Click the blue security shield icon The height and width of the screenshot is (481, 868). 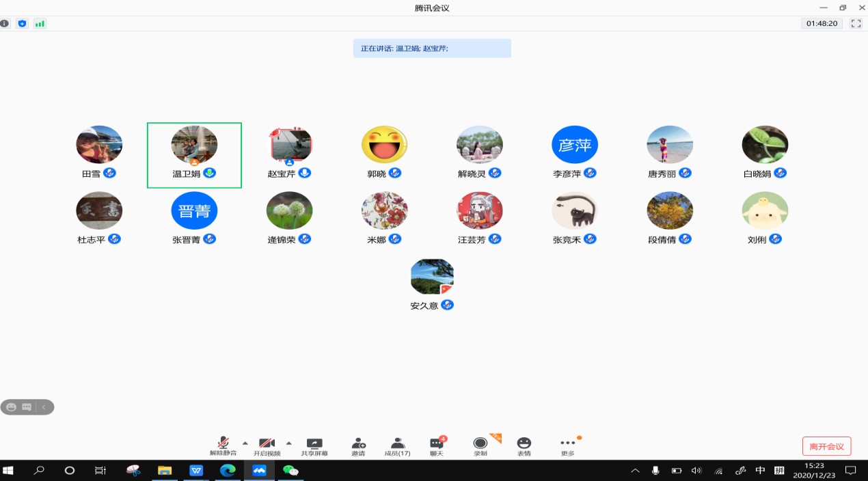[x=22, y=23]
